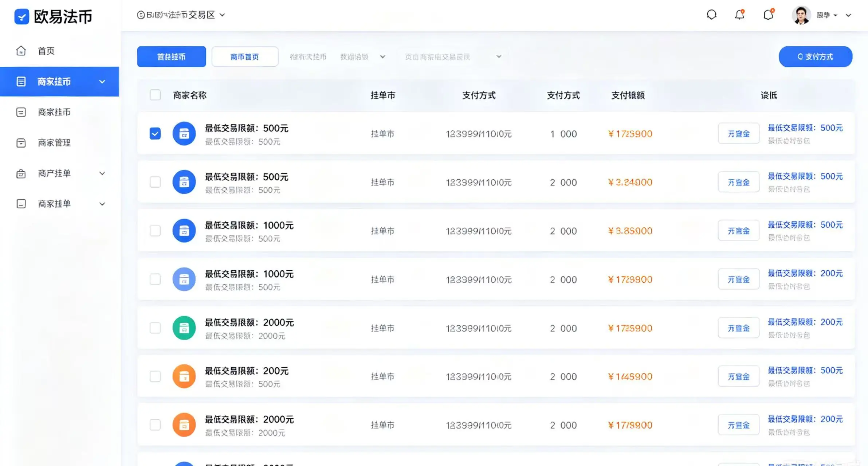Check the checkbox for ¥17/8900 row
The height and width of the screenshot is (466, 868).
pyautogui.click(x=155, y=425)
